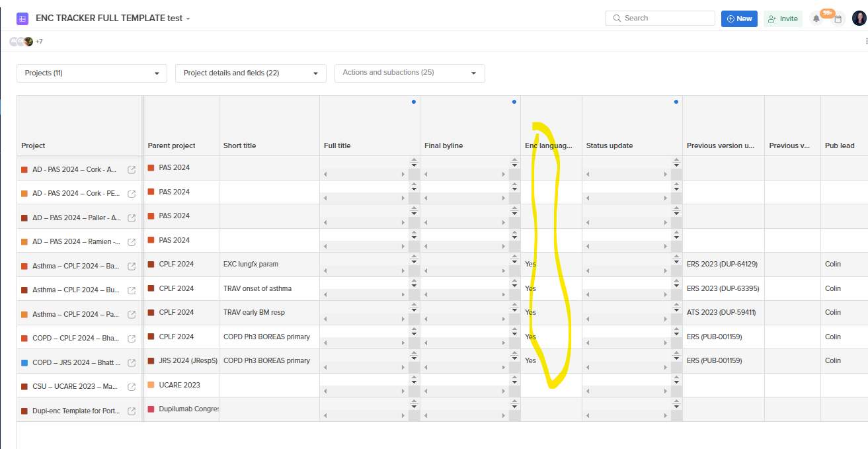Open AD - PAS 2024 – Cork - A... external link
Viewport: 868px width, 449px height.
click(132, 170)
